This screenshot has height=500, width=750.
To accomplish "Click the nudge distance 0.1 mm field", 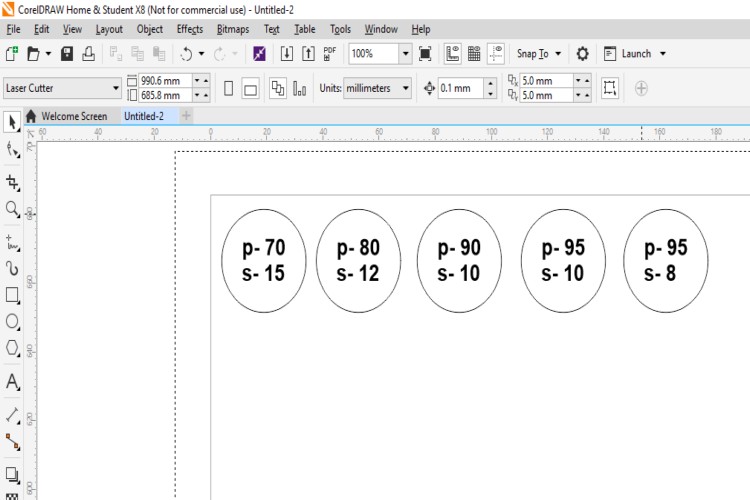I will click(461, 88).
